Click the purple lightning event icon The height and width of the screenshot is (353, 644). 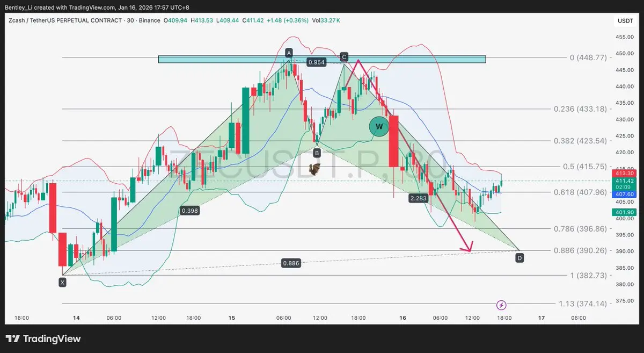pos(501,305)
